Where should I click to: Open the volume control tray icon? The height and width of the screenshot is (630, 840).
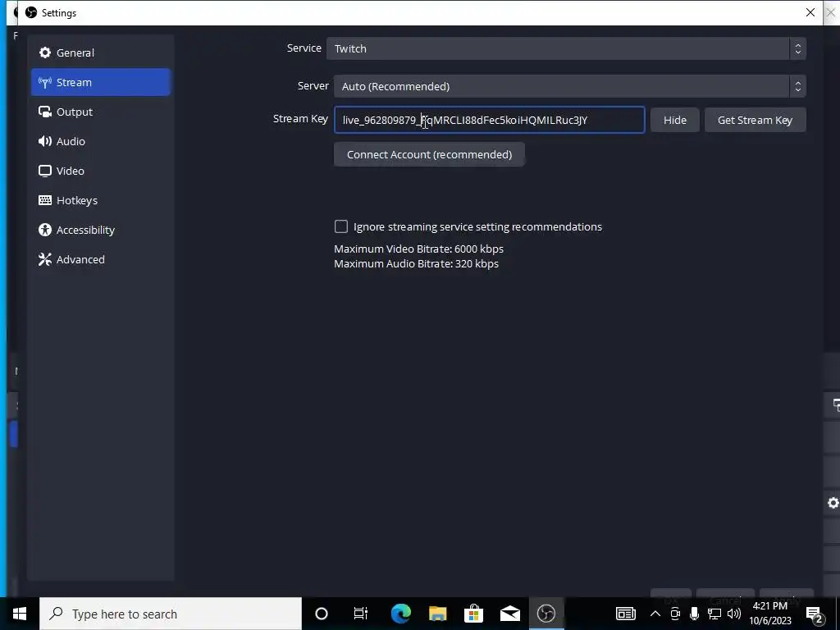coord(734,614)
